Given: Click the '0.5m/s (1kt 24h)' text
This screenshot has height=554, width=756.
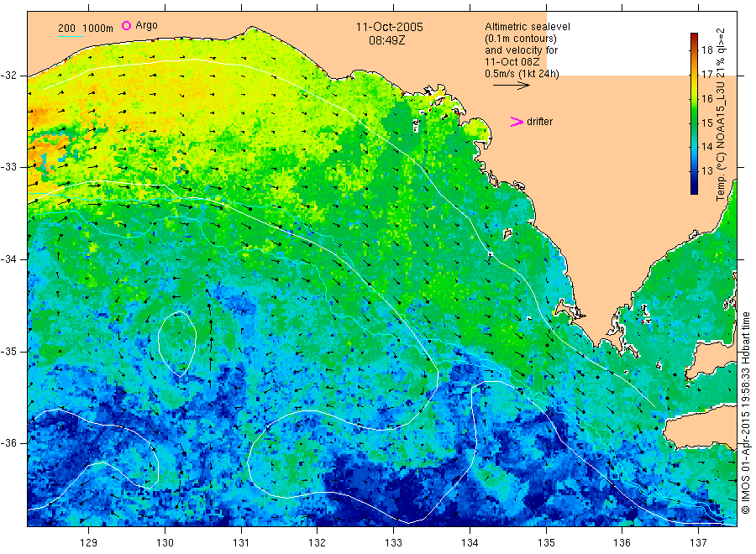Looking at the screenshot, I should click(522, 74).
